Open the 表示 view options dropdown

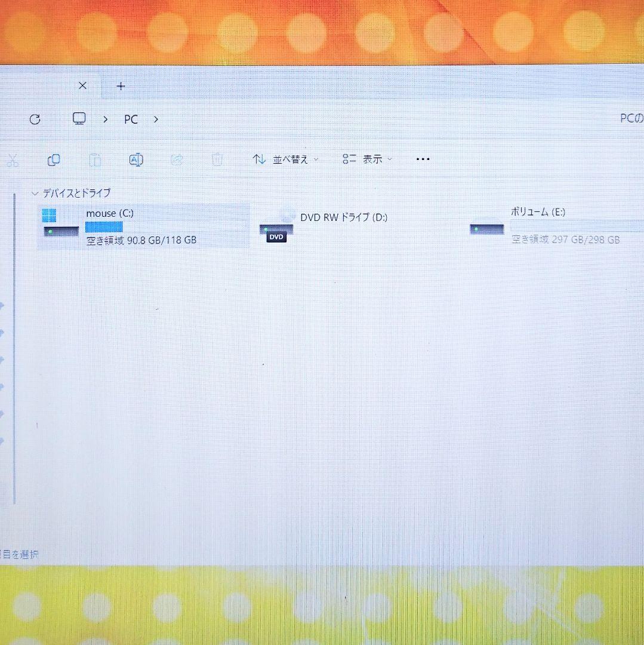367,159
